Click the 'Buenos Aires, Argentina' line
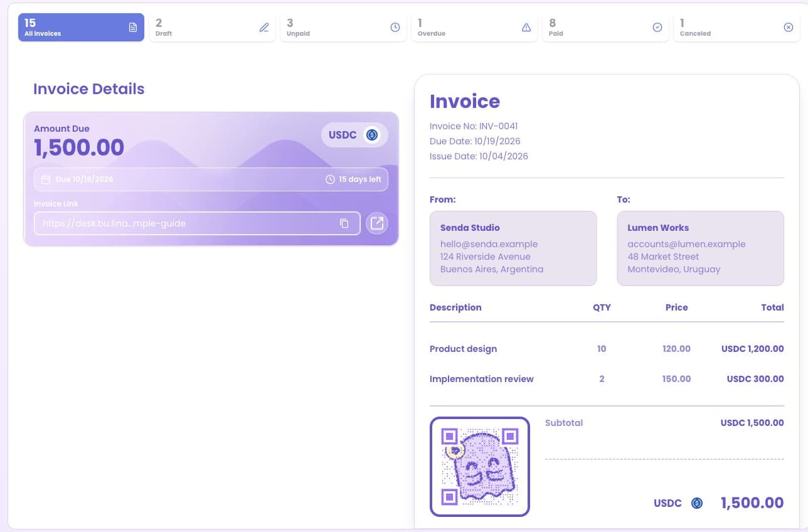 coord(492,269)
